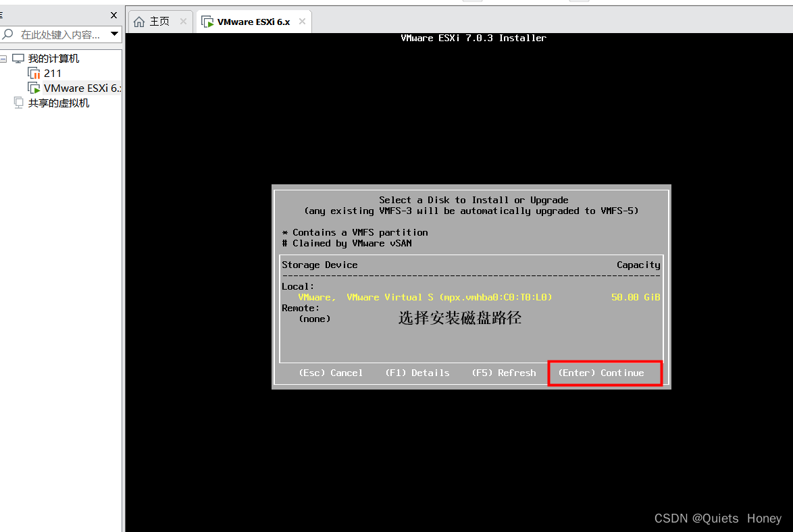Select the VMware Virtual S local disk row
This screenshot has width=793, height=532.
[471, 297]
